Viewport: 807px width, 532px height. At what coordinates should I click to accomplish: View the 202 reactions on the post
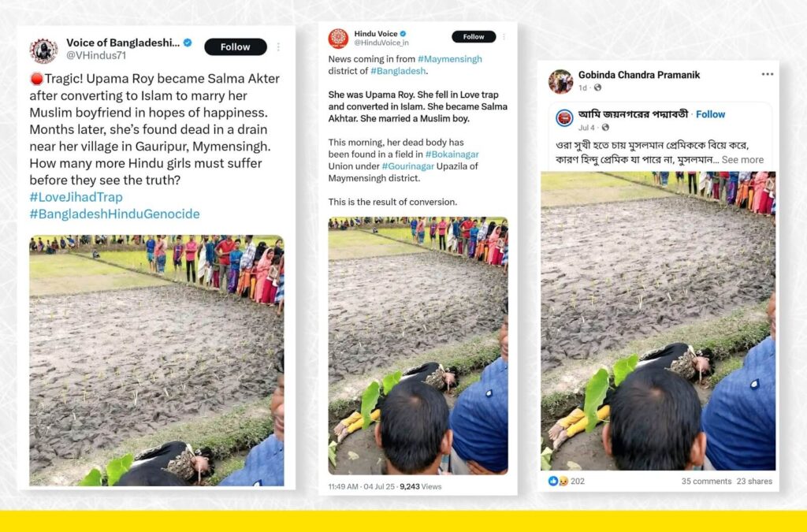coord(566,481)
